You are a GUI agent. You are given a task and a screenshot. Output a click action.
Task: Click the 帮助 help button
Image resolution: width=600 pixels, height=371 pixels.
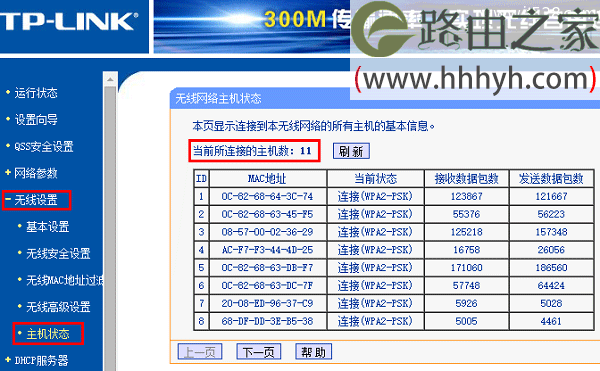[313, 351]
